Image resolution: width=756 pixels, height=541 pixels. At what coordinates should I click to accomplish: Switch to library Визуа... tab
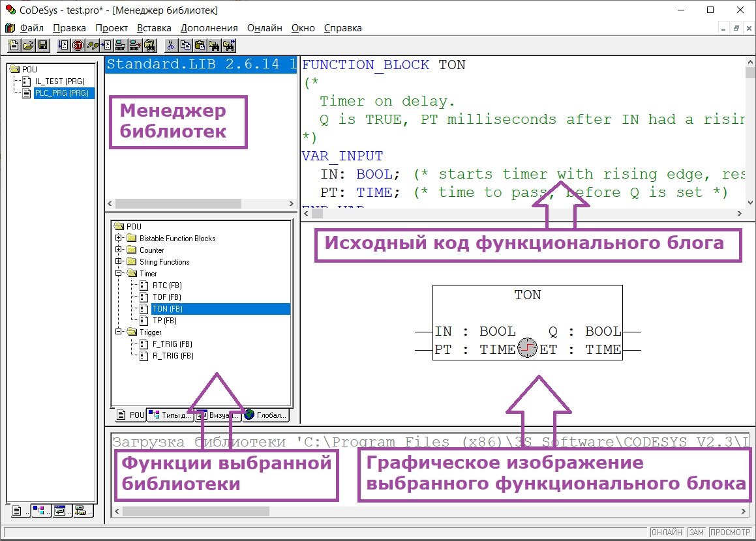(x=218, y=415)
